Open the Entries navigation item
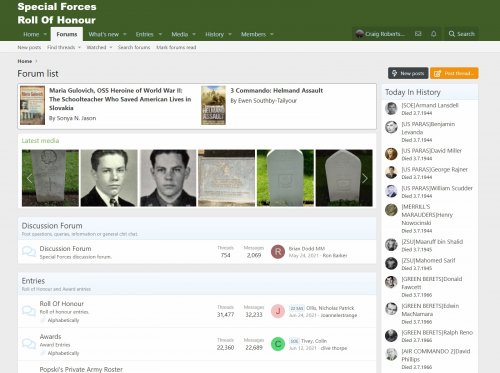The height and width of the screenshot is (373, 500). (144, 34)
